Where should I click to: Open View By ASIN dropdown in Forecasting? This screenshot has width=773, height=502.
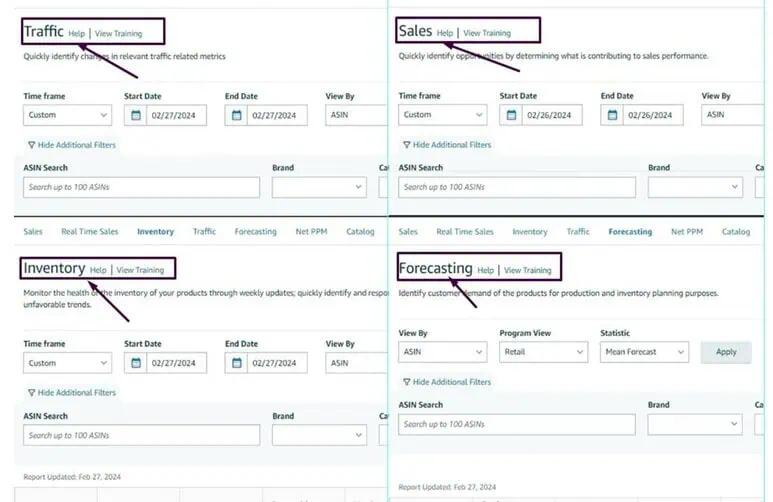(443, 352)
